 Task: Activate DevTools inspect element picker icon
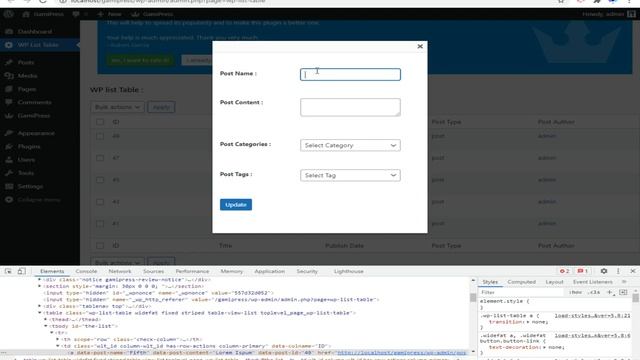[x=8, y=271]
